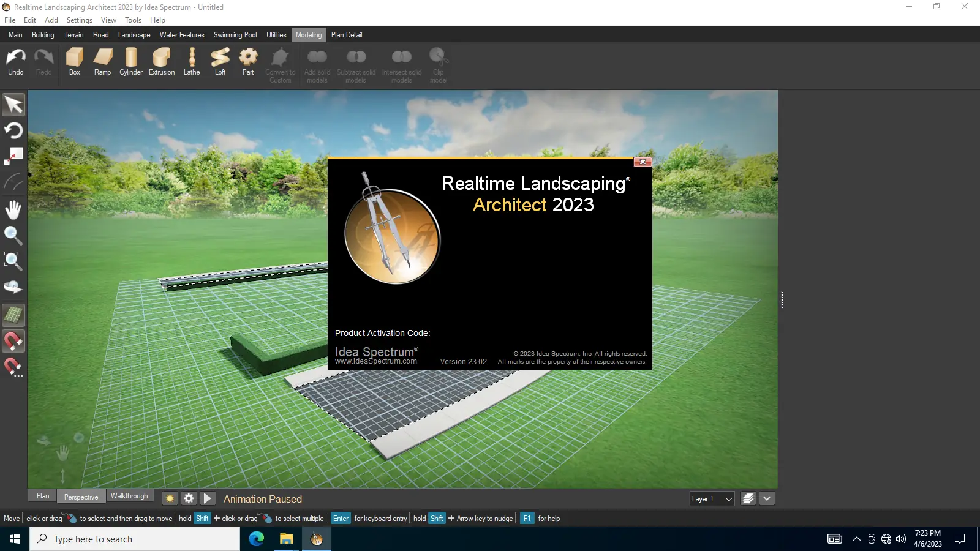Click the www.IdeaSpectrum.com link
The height and width of the screenshot is (551, 980).
point(376,361)
